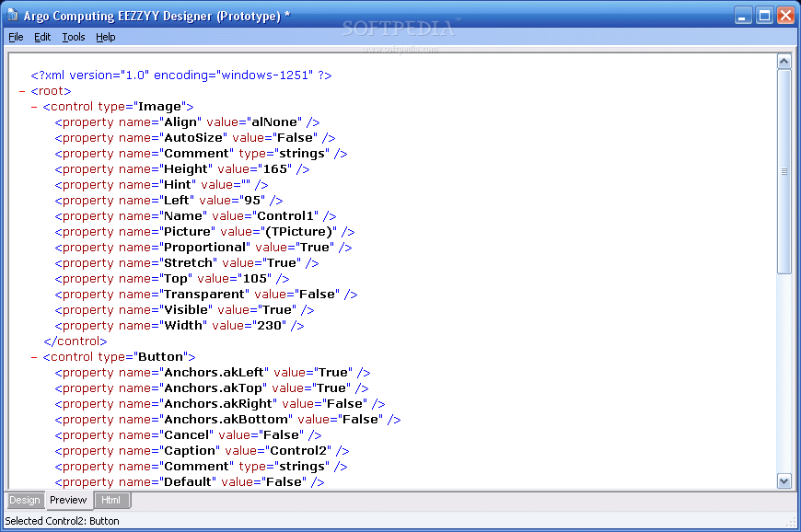Click the status bar Selected Control2 text

coord(62,521)
